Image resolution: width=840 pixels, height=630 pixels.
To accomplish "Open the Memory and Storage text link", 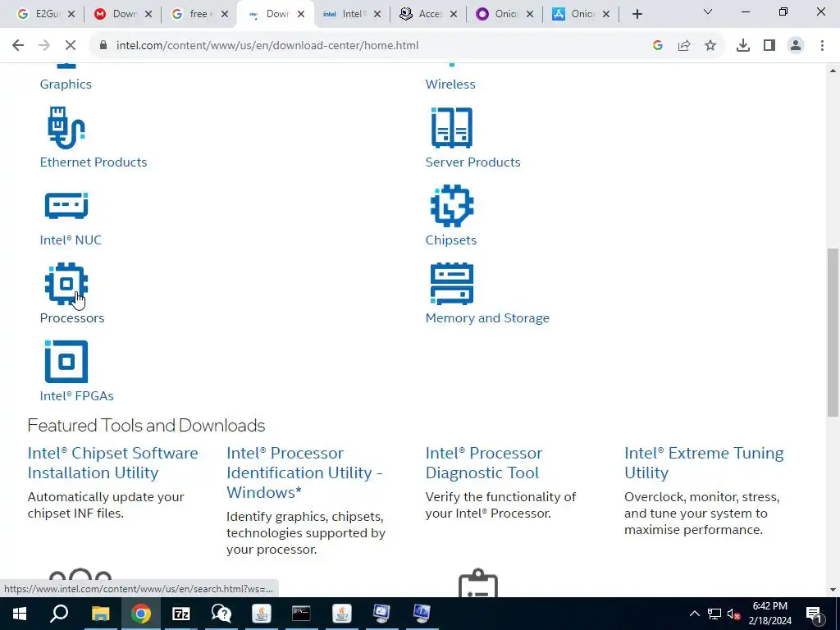I will click(487, 318).
